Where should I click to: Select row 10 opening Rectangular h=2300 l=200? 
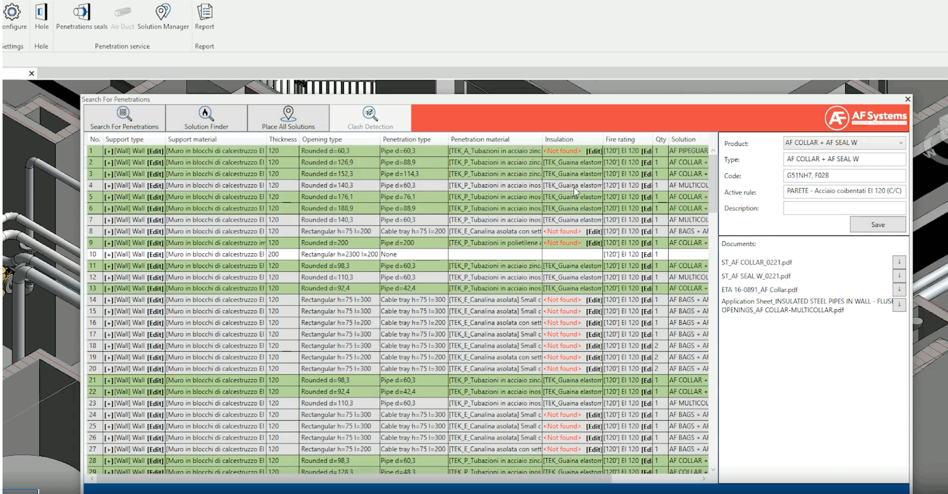[x=339, y=255]
